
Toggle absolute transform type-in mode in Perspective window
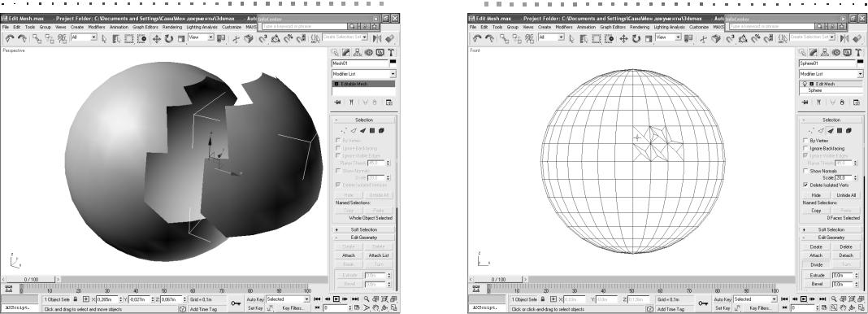(86, 299)
